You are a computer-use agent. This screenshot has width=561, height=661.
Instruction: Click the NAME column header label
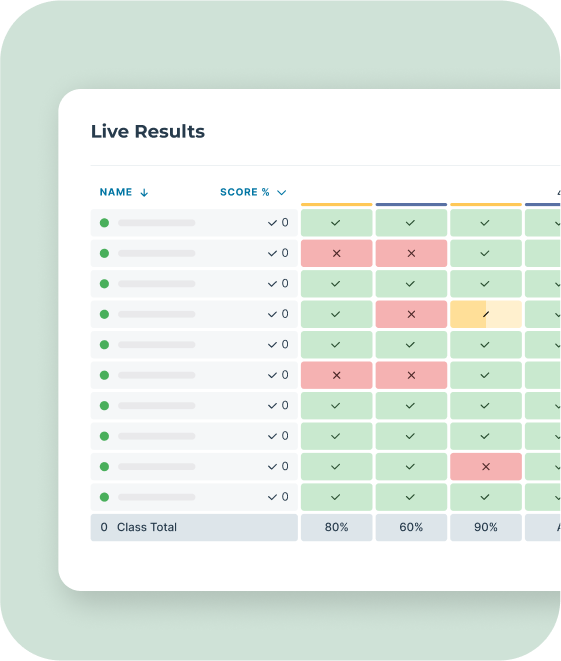[116, 192]
